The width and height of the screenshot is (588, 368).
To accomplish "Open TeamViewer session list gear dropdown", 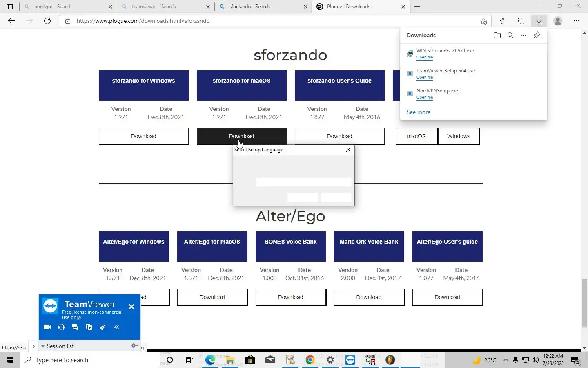I will pyautogui.click(x=134, y=346).
